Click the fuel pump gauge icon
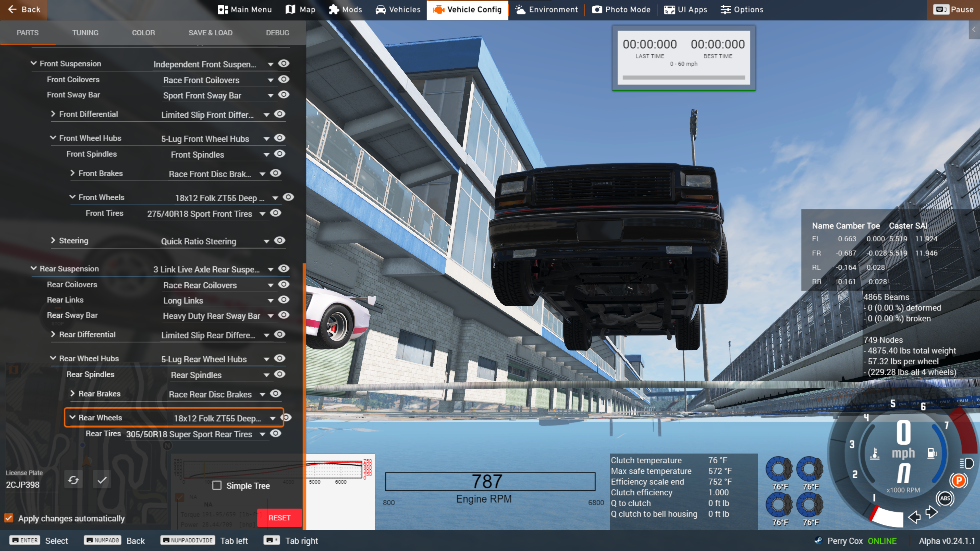 point(932,453)
